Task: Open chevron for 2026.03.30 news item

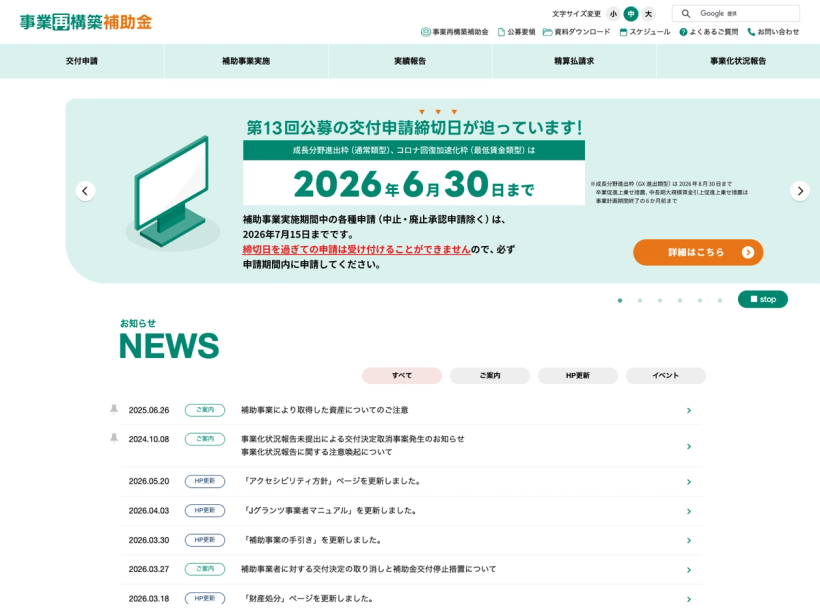Action: (x=689, y=540)
